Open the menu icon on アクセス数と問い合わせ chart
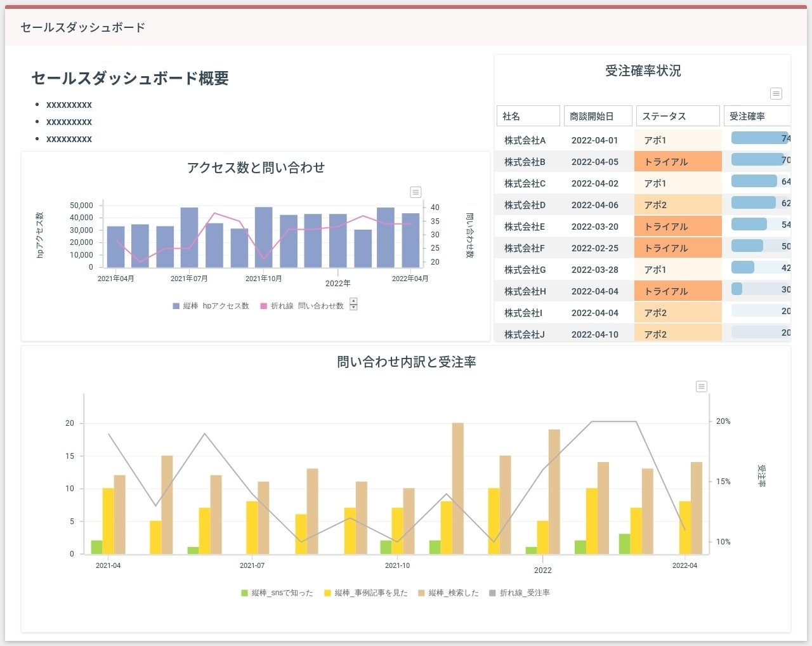 pos(415,192)
